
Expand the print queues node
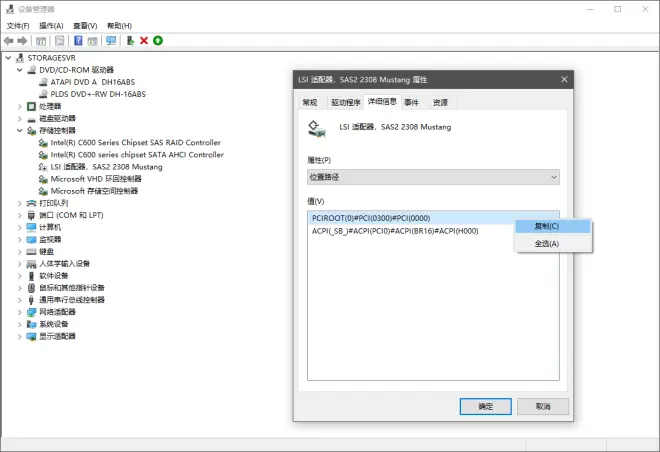[x=19, y=203]
